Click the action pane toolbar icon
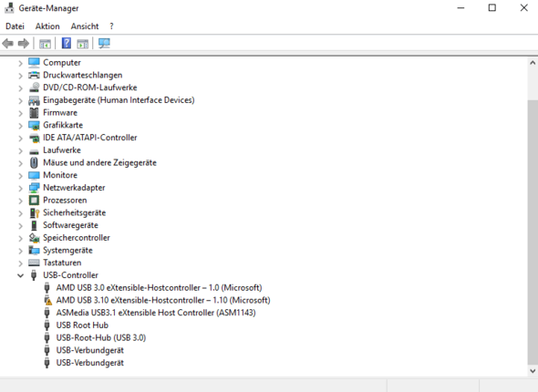538x392 pixels. coord(83,44)
